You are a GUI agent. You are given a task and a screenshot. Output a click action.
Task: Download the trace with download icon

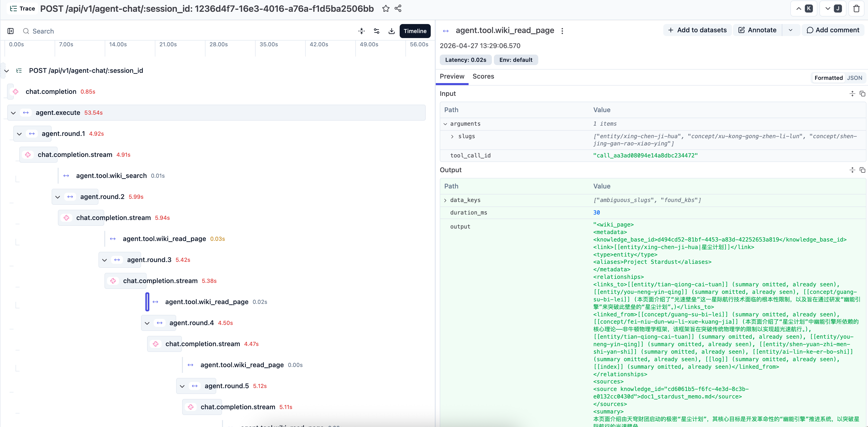click(392, 31)
